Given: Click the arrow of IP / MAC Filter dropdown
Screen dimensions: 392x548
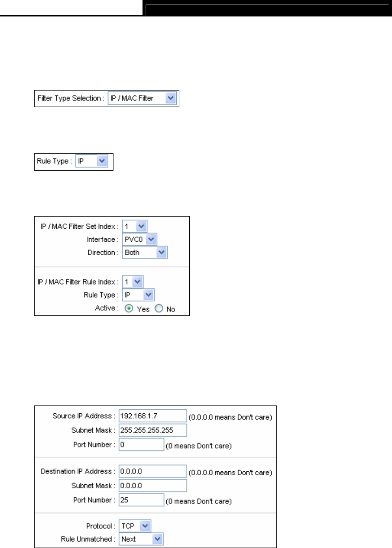Looking at the screenshot, I should click(171, 99).
